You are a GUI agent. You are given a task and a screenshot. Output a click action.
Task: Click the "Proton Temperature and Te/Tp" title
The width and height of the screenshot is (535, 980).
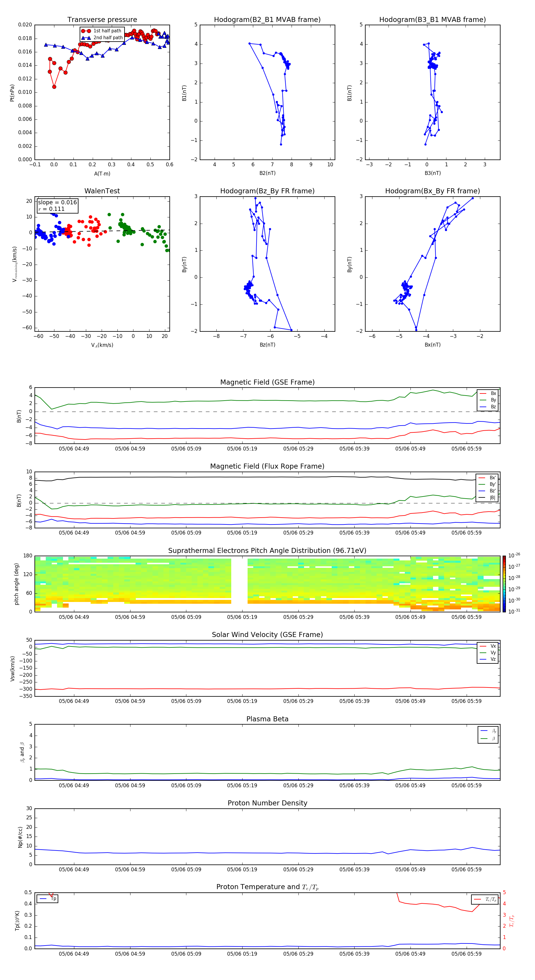[267, 887]
